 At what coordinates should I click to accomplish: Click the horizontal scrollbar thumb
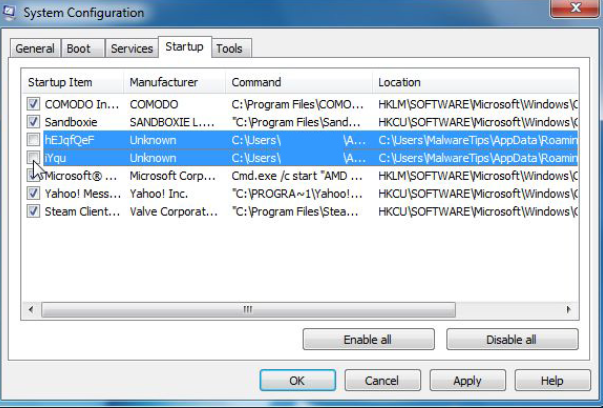point(248,310)
